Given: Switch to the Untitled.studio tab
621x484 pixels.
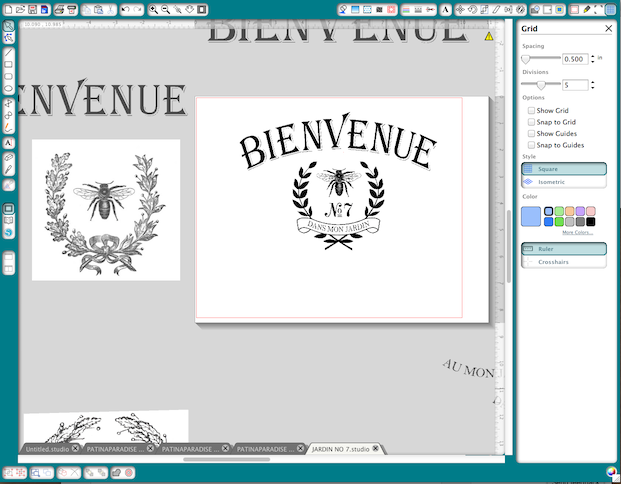Looking at the screenshot, I should click(47, 449).
